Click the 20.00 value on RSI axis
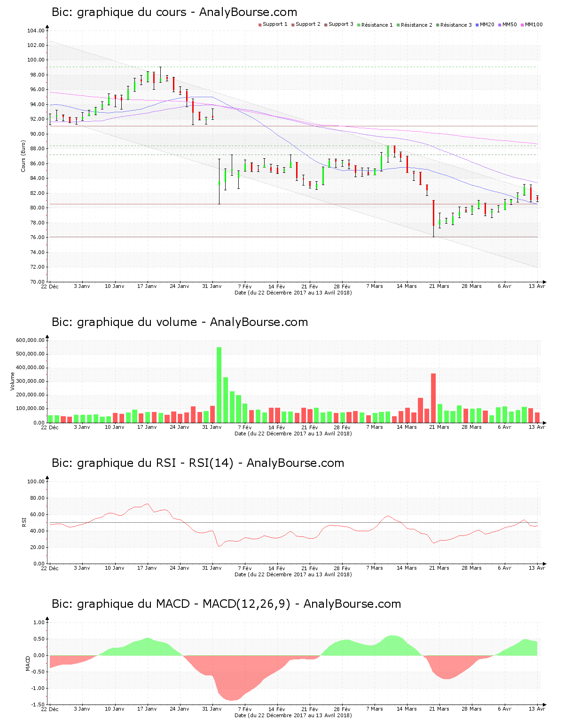The image size is (564, 728). [37, 547]
